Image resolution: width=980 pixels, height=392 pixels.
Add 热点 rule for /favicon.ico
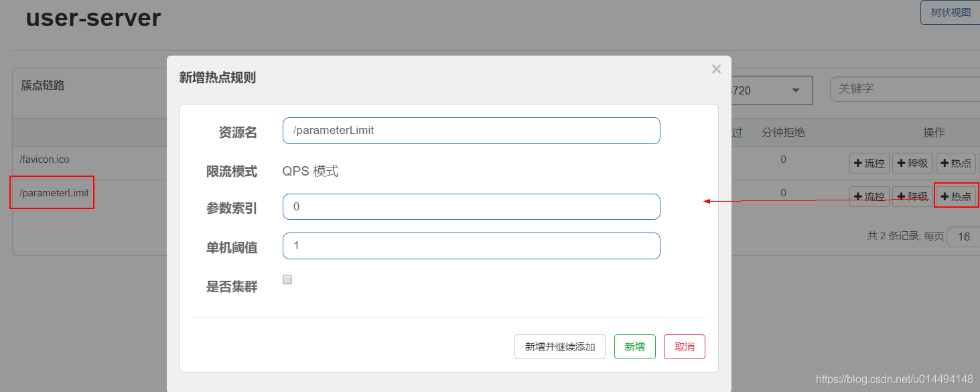pos(955,163)
